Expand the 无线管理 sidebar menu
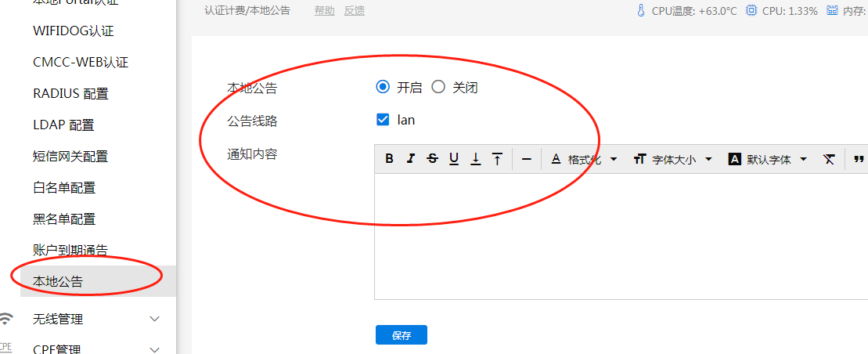This screenshot has height=354, width=868. tap(86, 319)
